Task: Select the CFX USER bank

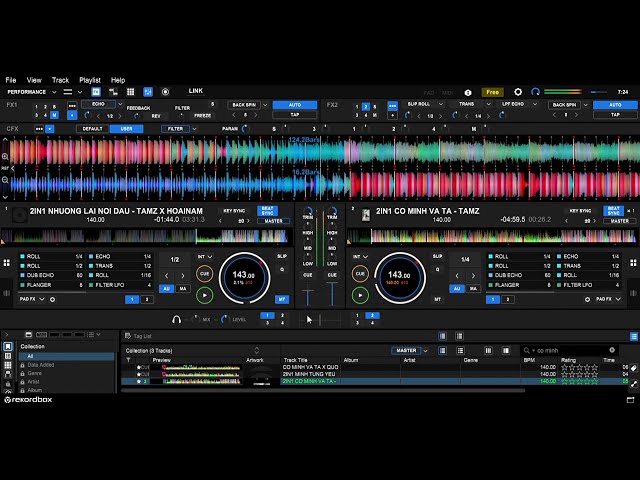Action: click(127, 129)
